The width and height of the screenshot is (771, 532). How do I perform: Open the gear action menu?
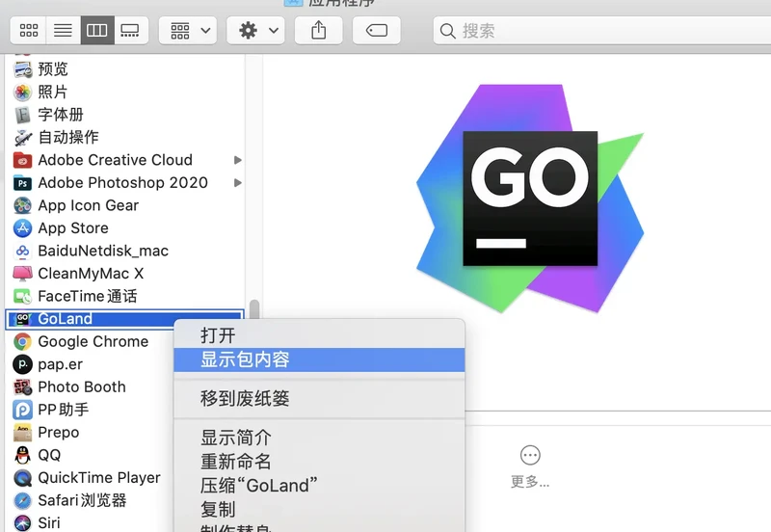tap(256, 30)
